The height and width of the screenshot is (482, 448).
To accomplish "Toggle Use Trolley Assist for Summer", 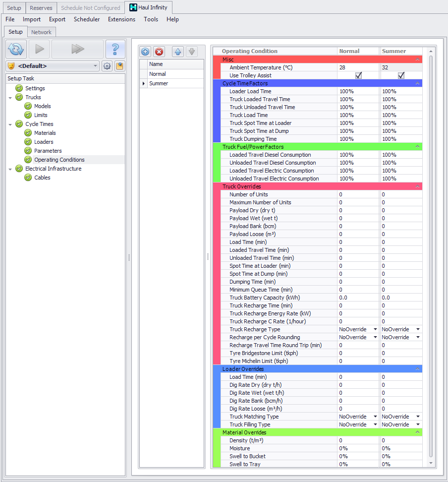I will pyautogui.click(x=401, y=75).
